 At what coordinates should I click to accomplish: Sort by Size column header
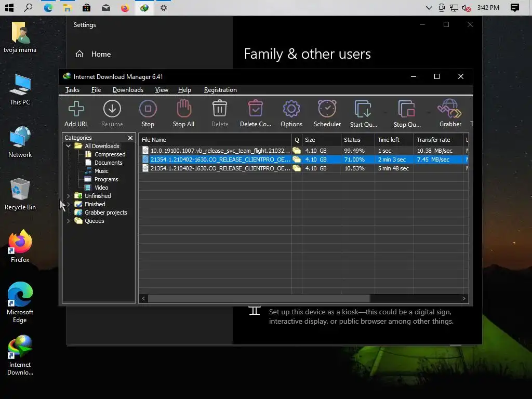(321, 140)
